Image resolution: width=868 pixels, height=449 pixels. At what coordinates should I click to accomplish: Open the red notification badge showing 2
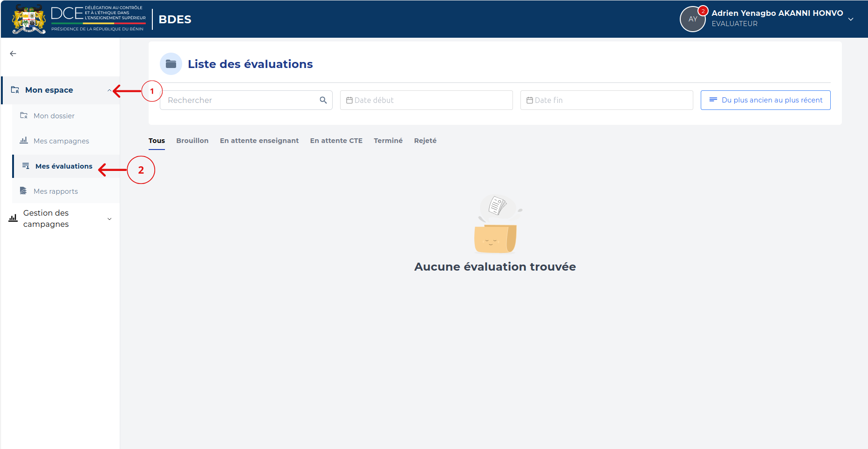click(703, 11)
